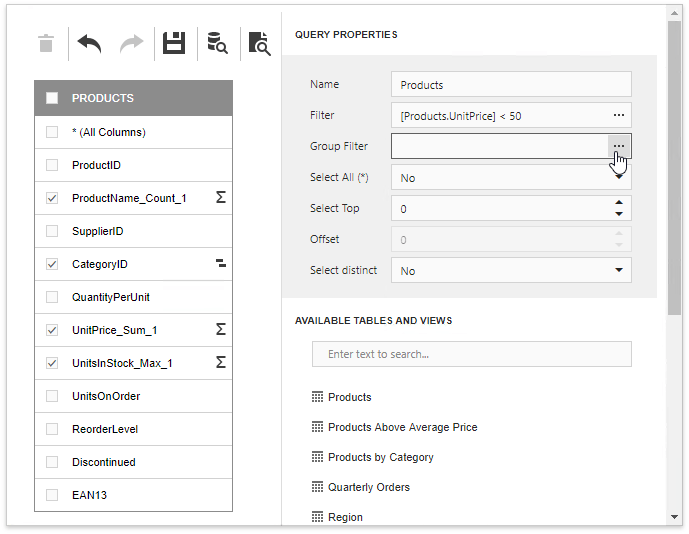The image size is (689, 534).
Task: Click the vertical scrollbar thumb
Action: 674,167
